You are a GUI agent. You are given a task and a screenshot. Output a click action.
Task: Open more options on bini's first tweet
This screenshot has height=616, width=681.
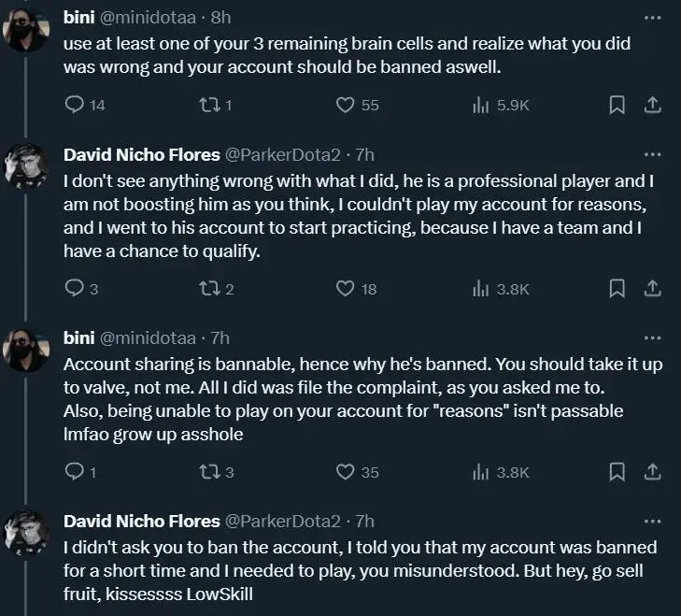[653, 18]
